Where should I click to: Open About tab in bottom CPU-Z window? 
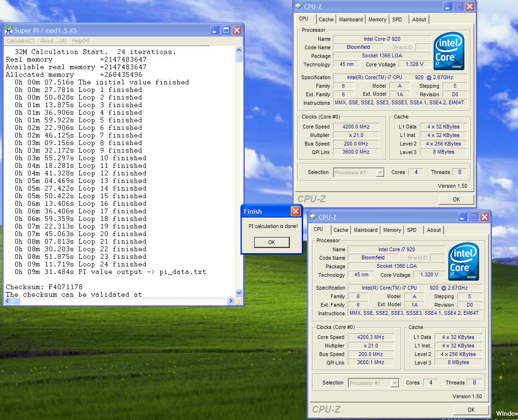[434, 230]
